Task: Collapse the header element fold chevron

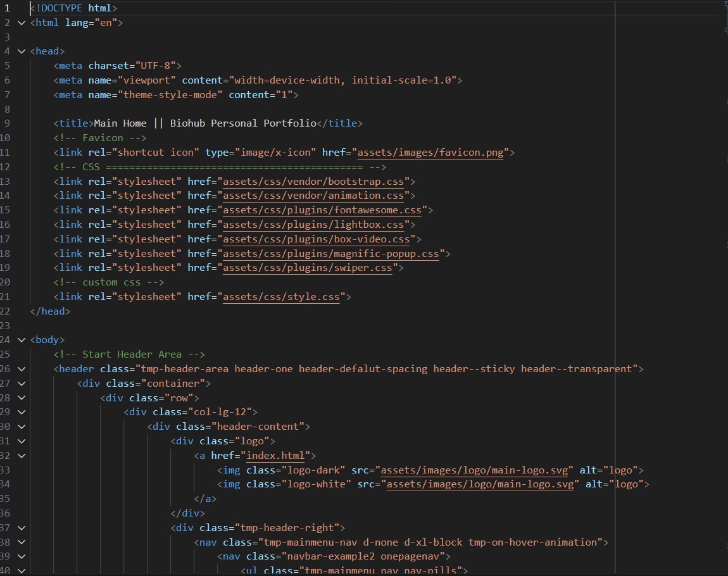Action: tap(22, 369)
